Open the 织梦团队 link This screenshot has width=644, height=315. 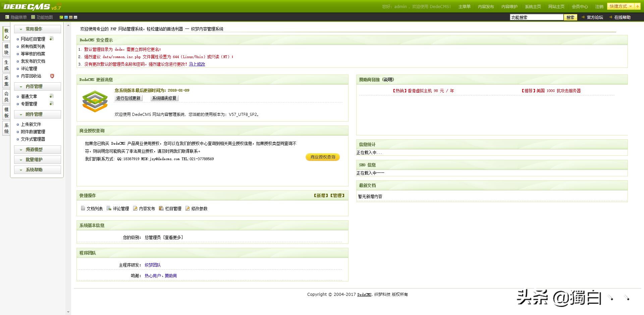click(x=153, y=265)
